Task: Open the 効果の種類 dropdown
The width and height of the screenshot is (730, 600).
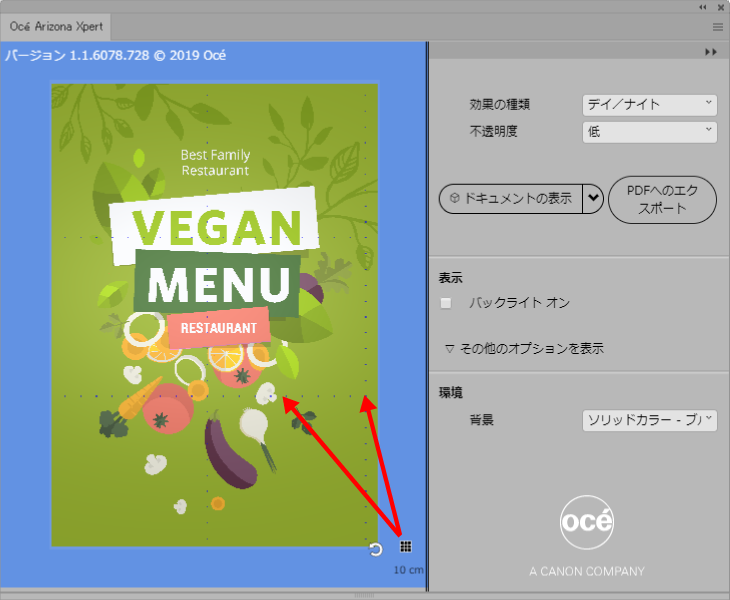Action: point(649,105)
